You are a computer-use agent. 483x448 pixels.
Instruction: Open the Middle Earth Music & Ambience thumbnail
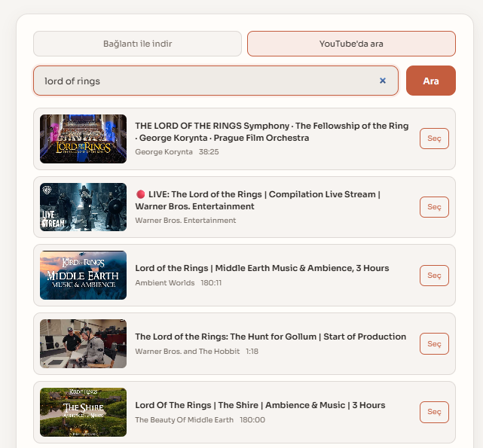[83, 276]
